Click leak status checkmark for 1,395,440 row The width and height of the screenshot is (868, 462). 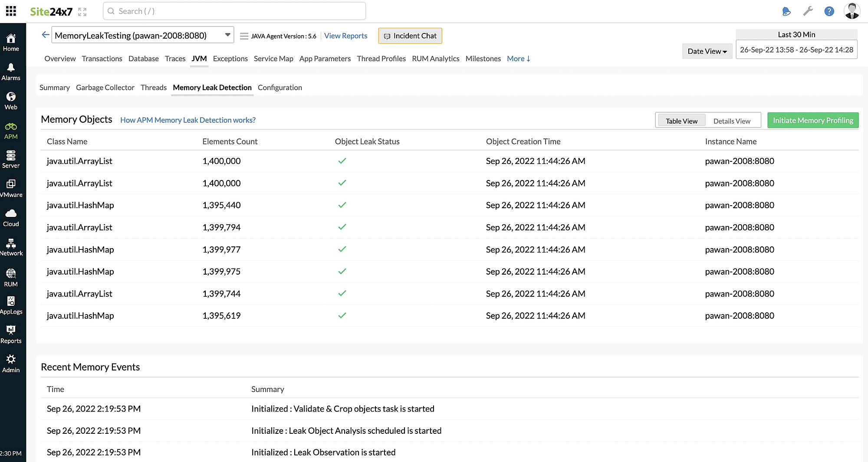[342, 205]
